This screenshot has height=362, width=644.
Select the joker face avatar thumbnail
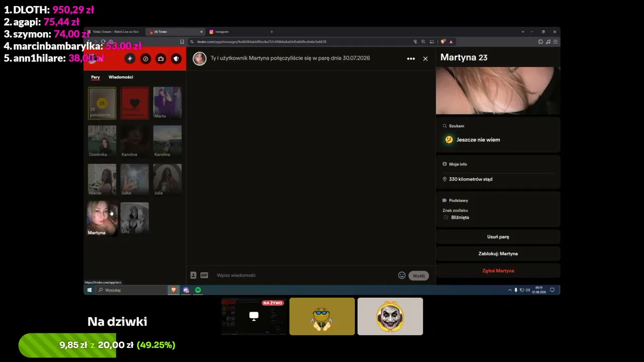(x=390, y=316)
